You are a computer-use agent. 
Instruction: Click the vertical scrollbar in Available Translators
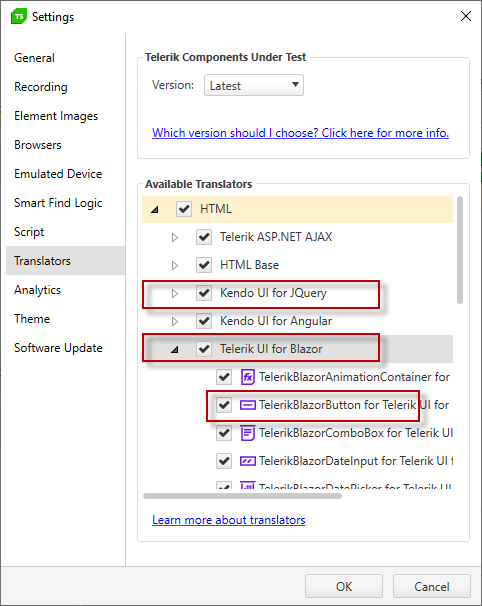(460, 250)
